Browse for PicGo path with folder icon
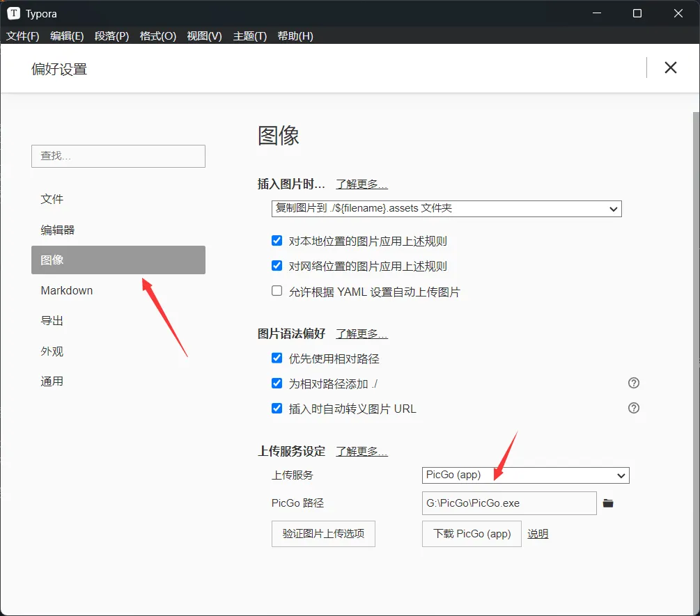The image size is (700, 616). pos(608,503)
